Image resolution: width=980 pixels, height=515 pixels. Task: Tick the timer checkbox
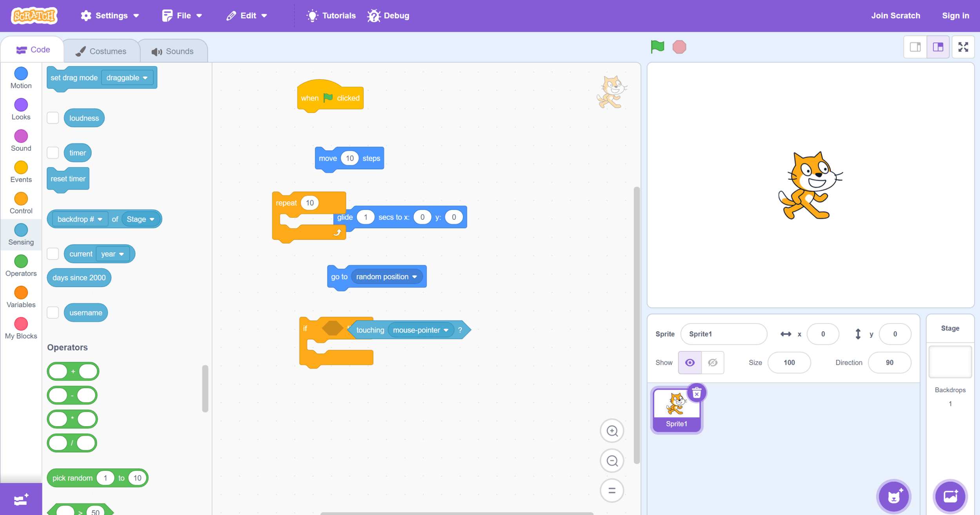[x=53, y=153]
